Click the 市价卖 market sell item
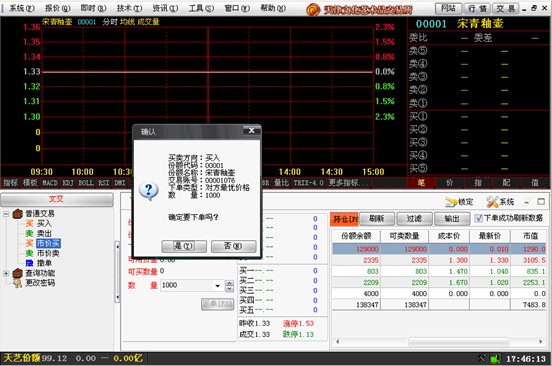 pyautogui.click(x=43, y=253)
